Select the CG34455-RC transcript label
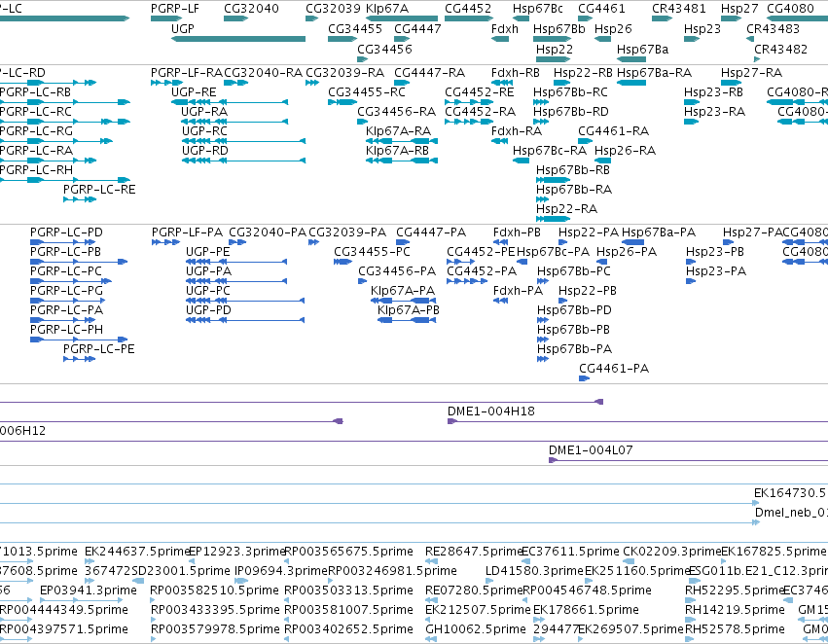 [367, 91]
